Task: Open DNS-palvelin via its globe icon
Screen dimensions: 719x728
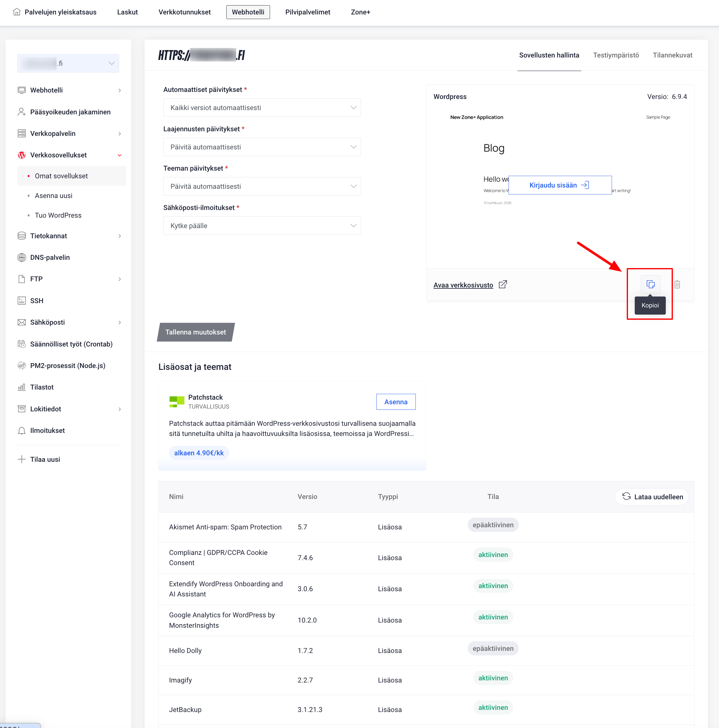Action: pyautogui.click(x=22, y=257)
